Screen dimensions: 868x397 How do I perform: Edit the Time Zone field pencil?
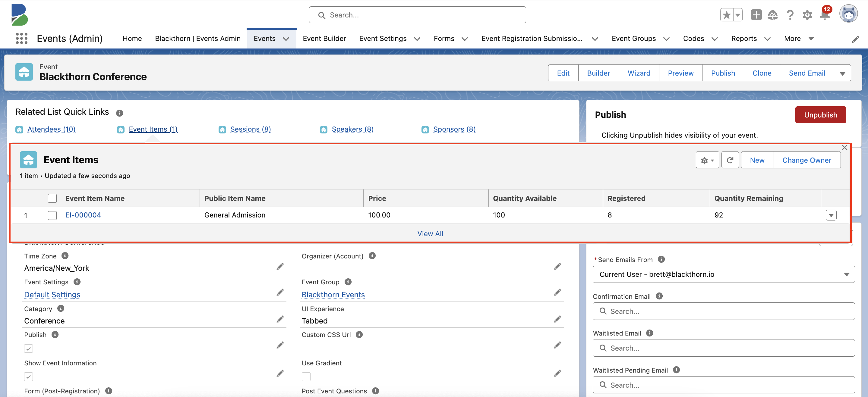click(280, 267)
